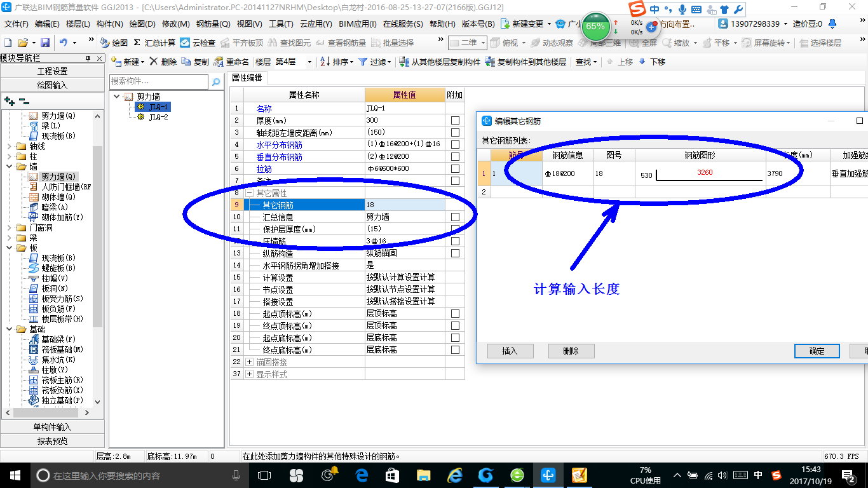The height and width of the screenshot is (488, 868).
Task: Open the 过滤 filter options
Action: pyautogui.click(x=376, y=62)
